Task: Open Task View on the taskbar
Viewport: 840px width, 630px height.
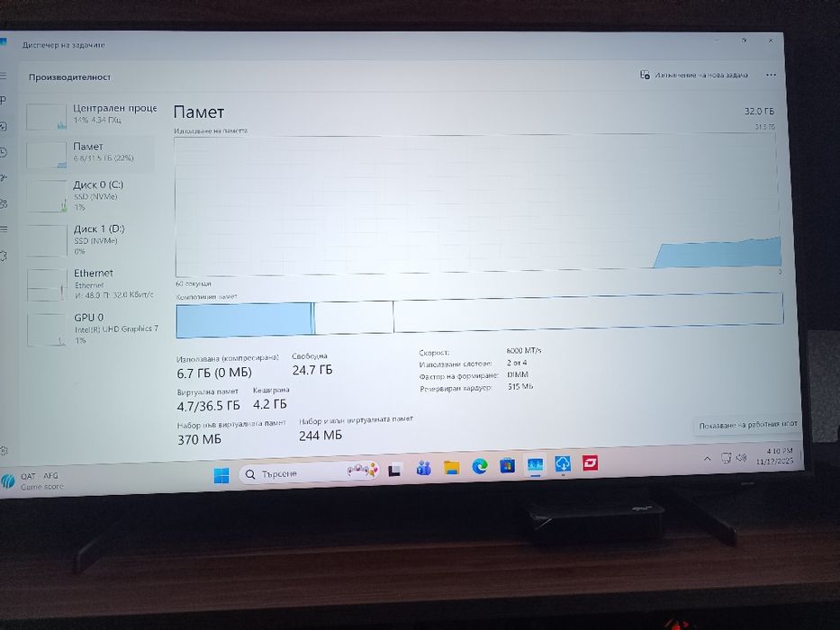Action: coord(395,471)
